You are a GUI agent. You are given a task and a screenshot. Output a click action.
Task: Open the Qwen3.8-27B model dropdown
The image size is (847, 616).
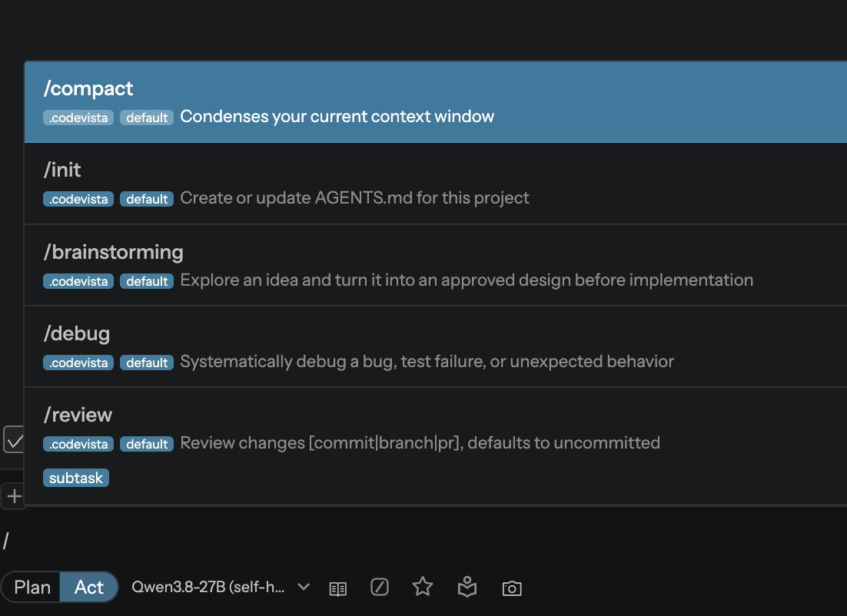pos(221,587)
